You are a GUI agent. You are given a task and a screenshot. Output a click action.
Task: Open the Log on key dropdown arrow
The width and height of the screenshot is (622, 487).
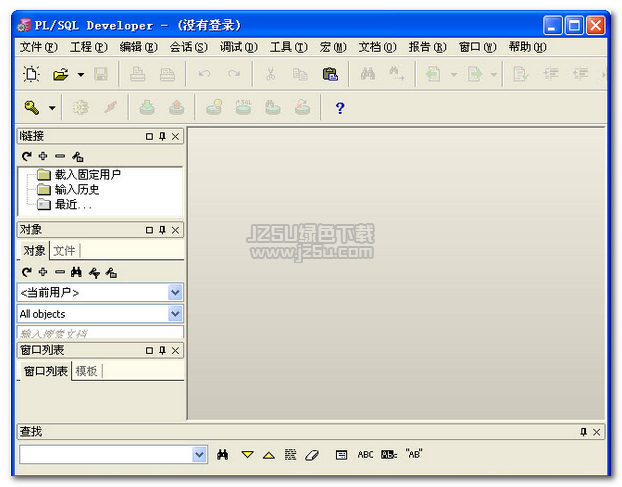[52, 108]
